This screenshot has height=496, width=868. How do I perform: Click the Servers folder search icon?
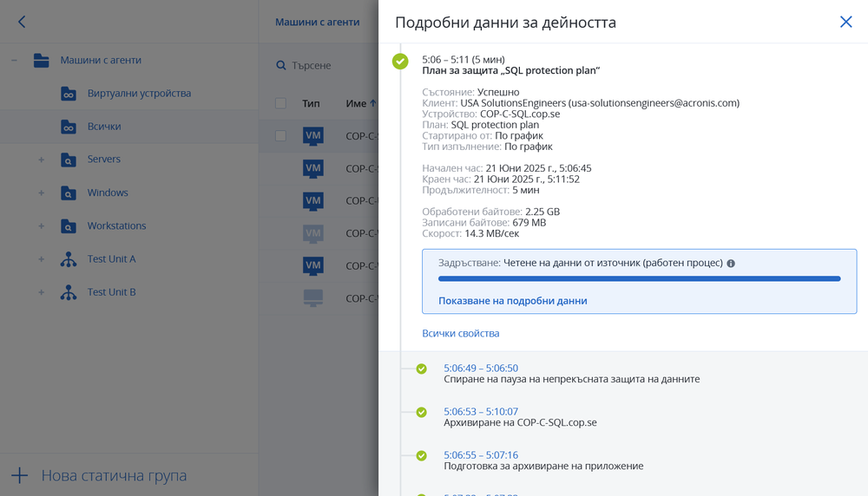coord(69,160)
